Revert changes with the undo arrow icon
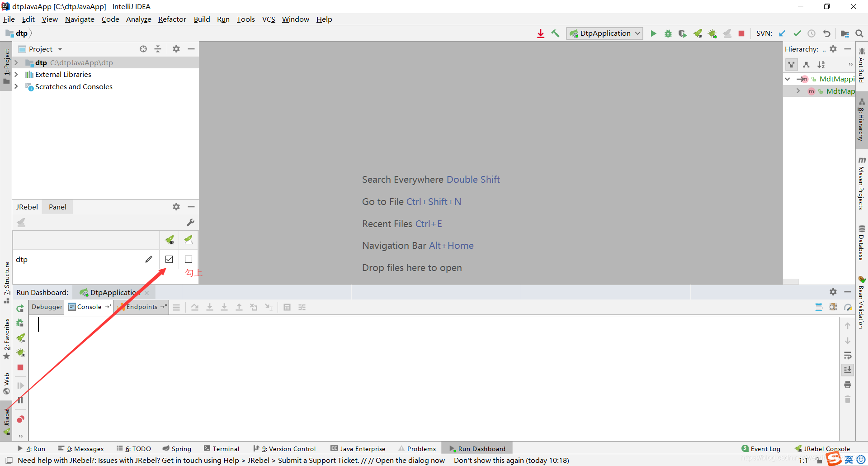Screen dimensions: 868x466 pos(826,33)
